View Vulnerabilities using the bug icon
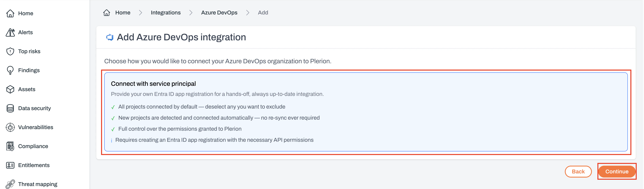The image size is (644, 189). [x=10, y=127]
